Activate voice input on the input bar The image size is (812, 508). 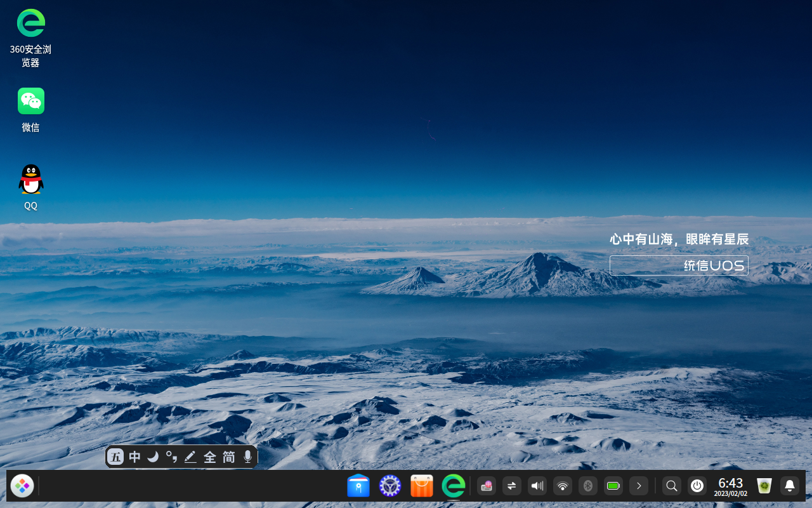pos(247,456)
